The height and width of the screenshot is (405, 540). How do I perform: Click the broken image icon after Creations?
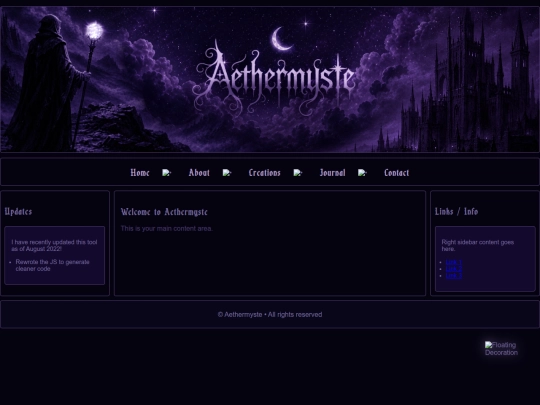point(298,173)
